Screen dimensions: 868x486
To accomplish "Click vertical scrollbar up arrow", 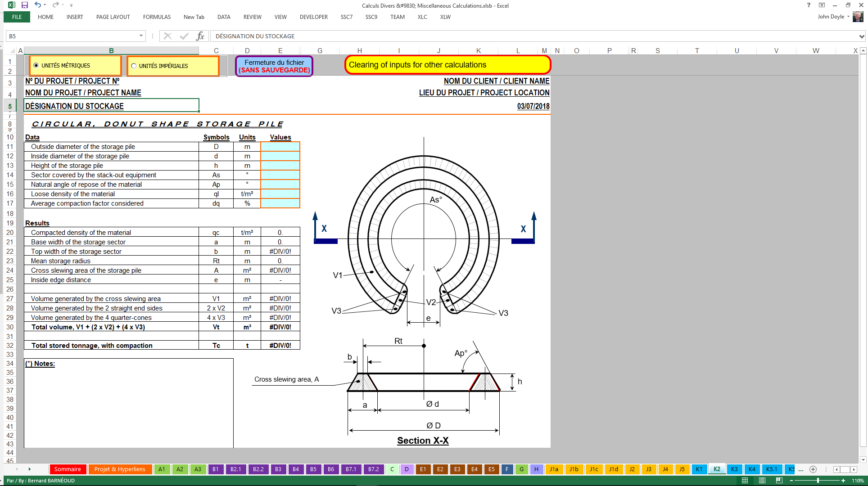I will click(x=863, y=51).
